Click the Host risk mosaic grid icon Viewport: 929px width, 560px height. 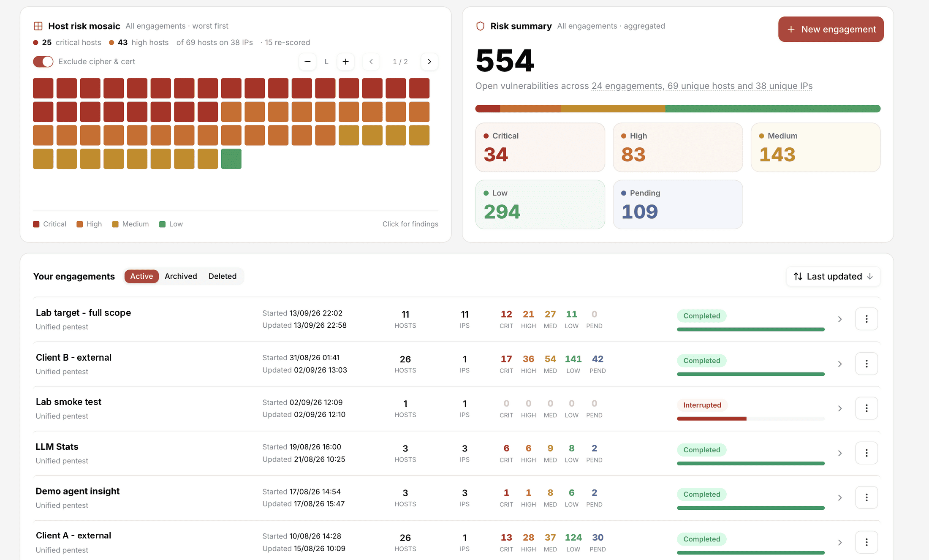[38, 26]
